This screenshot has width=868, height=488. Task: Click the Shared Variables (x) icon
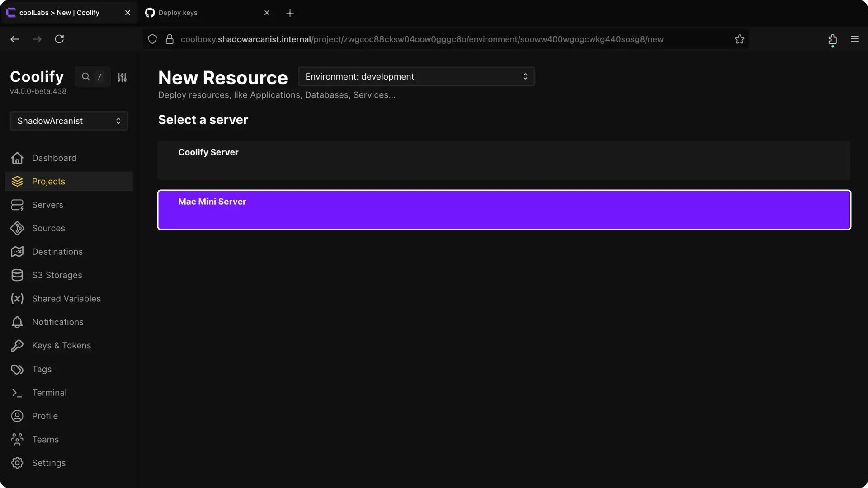[17, 299]
